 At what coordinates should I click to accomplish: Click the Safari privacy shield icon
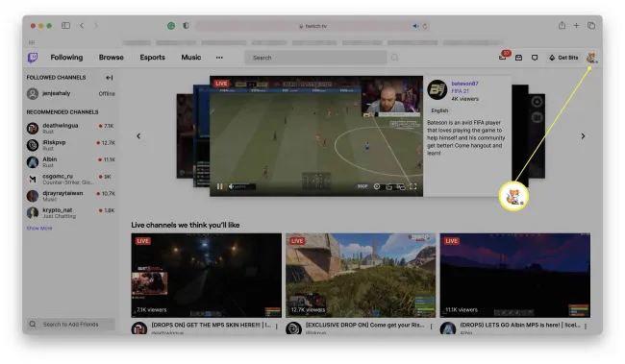186,26
